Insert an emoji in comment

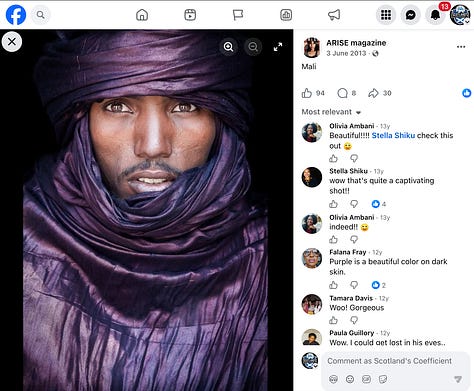tap(350, 379)
